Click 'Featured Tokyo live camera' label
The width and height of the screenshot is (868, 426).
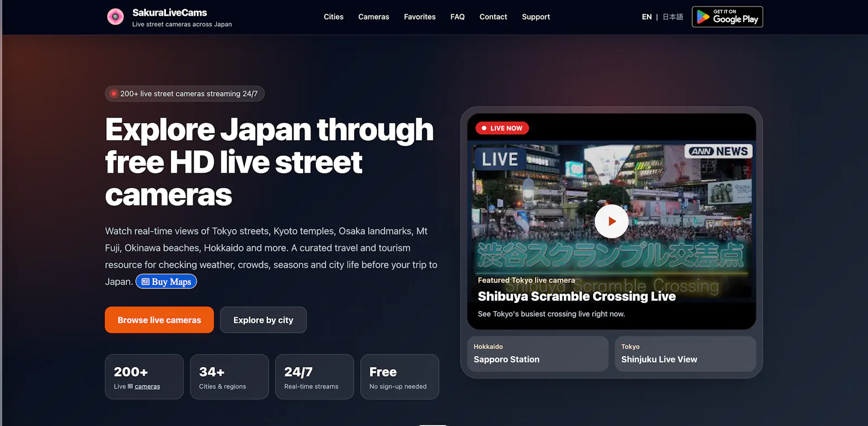click(526, 280)
